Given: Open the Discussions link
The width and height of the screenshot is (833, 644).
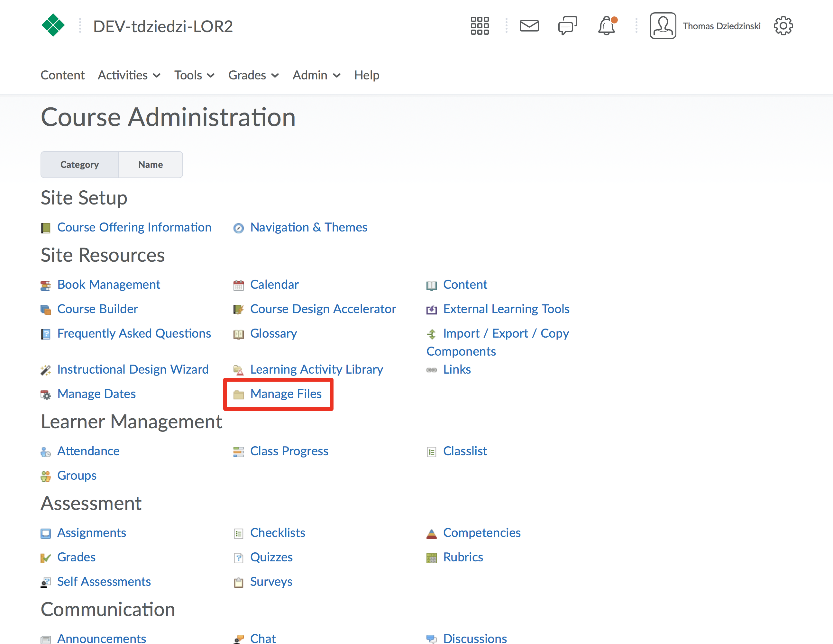Looking at the screenshot, I should point(475,639).
